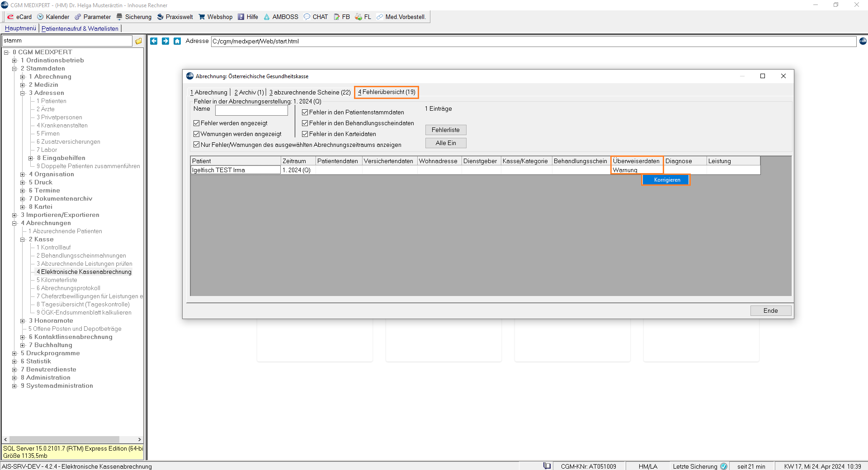This screenshot has width=868, height=470.
Task: Collapse 2 Kasse tree node
Action: pos(23,240)
